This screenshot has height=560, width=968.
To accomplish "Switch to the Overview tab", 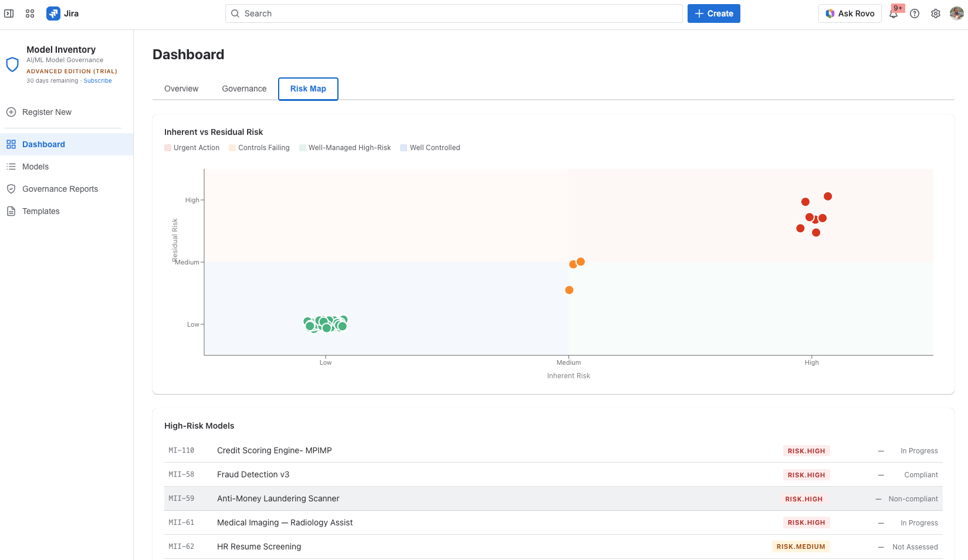I will (x=181, y=89).
